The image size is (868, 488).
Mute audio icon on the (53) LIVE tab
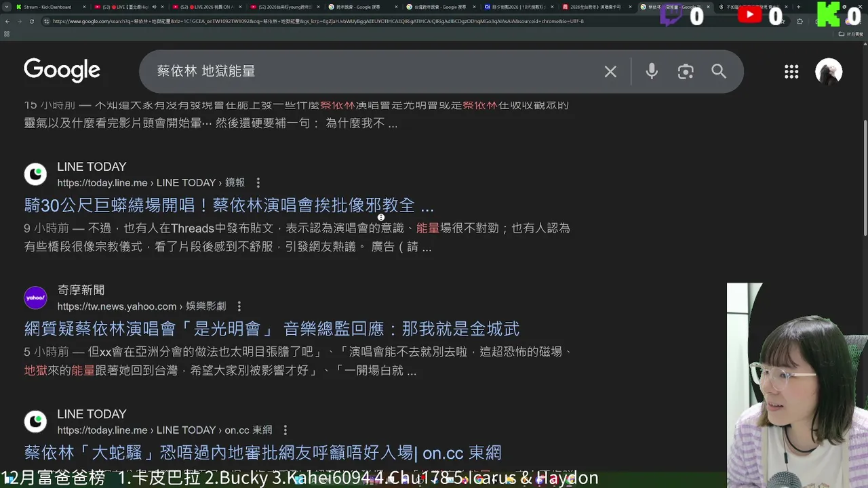click(155, 7)
